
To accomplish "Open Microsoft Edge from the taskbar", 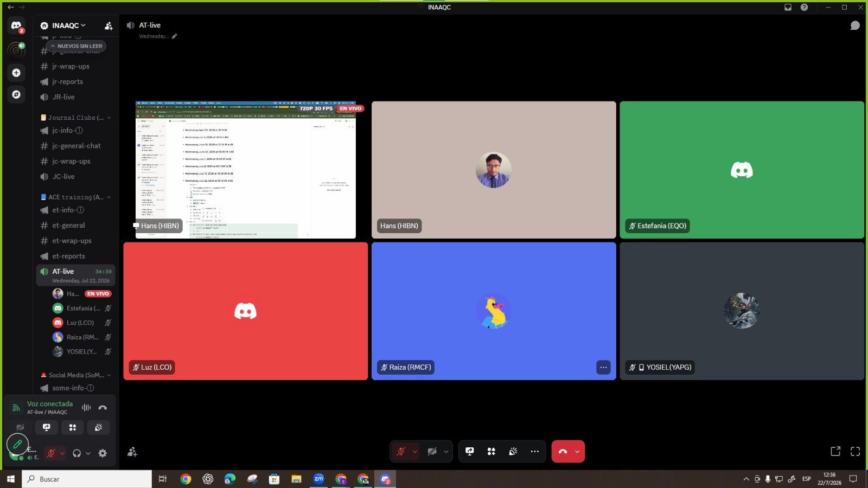I will [230, 479].
